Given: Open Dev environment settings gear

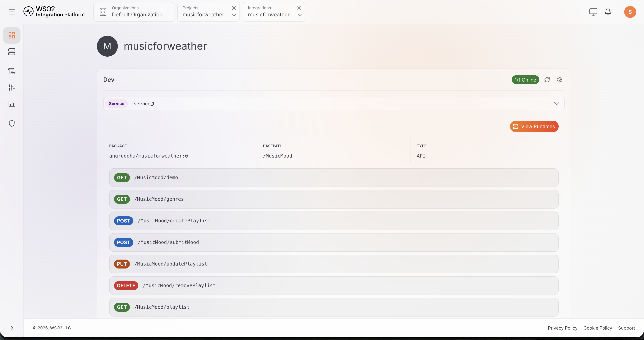Looking at the screenshot, I should pos(560,80).
